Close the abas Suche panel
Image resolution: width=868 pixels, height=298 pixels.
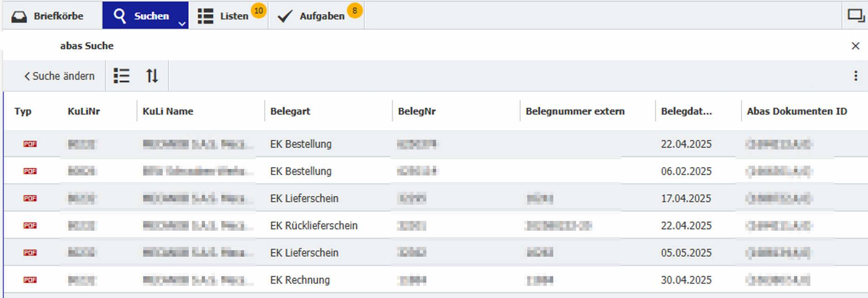pos(855,46)
